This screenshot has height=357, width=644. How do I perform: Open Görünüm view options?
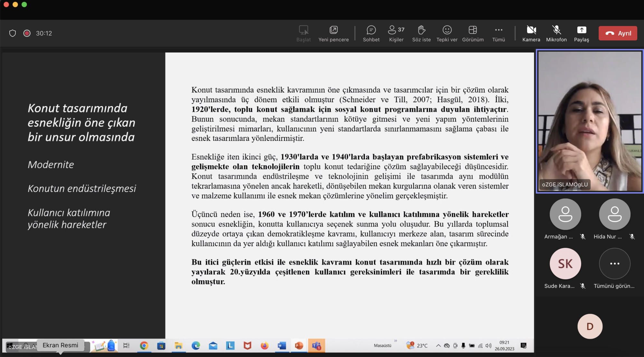tap(473, 34)
